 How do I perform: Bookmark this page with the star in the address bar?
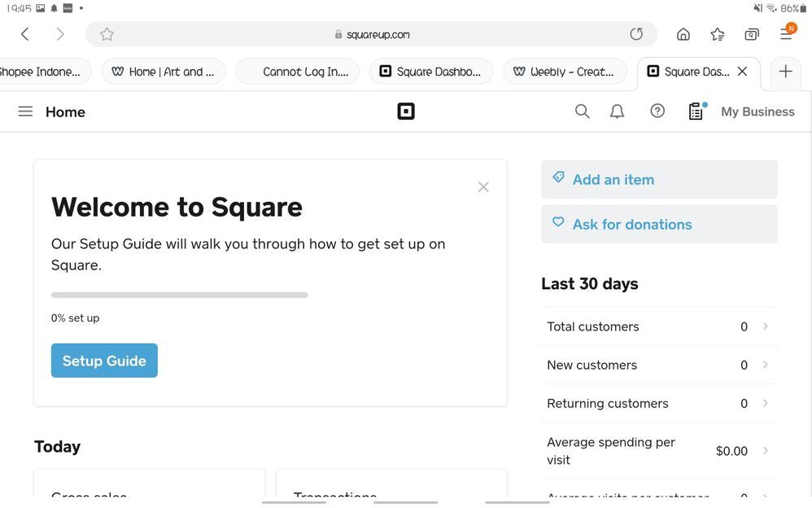(x=107, y=34)
